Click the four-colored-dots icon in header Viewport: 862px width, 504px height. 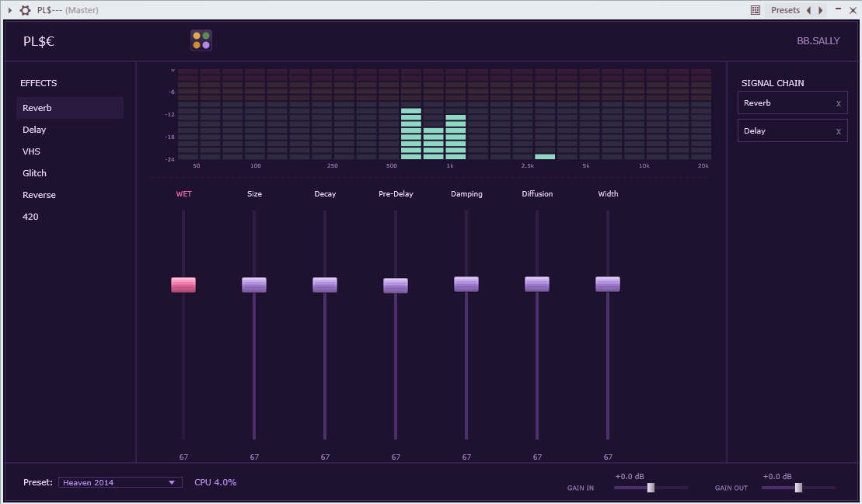pos(201,40)
